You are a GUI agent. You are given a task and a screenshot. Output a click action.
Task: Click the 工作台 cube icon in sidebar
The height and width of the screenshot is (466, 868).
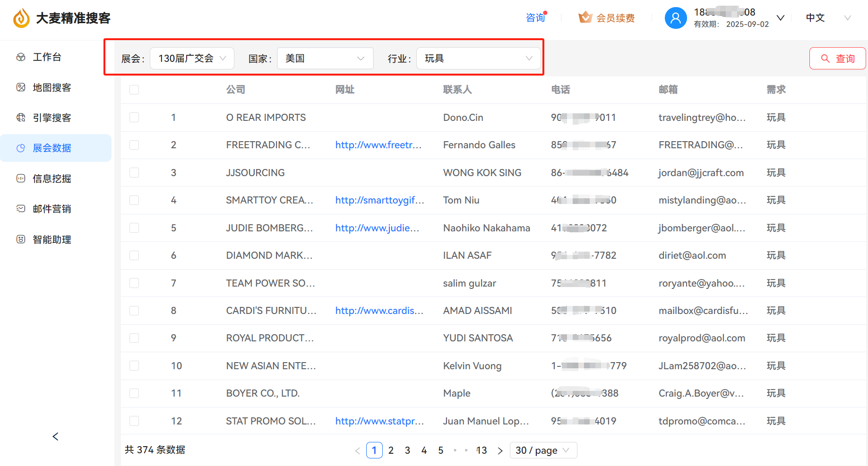pos(21,57)
